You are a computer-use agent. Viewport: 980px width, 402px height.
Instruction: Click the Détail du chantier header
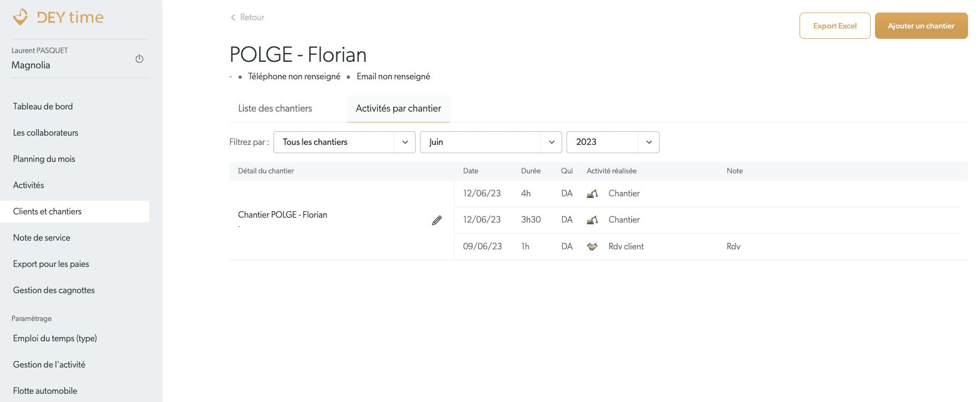(266, 171)
